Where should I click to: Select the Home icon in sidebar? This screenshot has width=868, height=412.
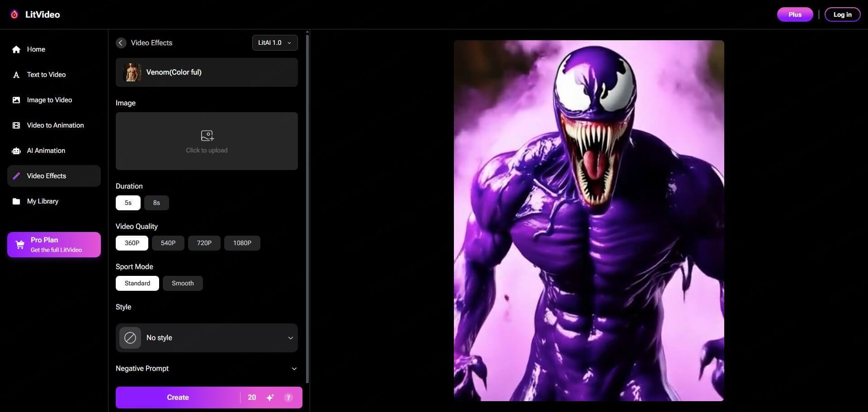click(16, 49)
